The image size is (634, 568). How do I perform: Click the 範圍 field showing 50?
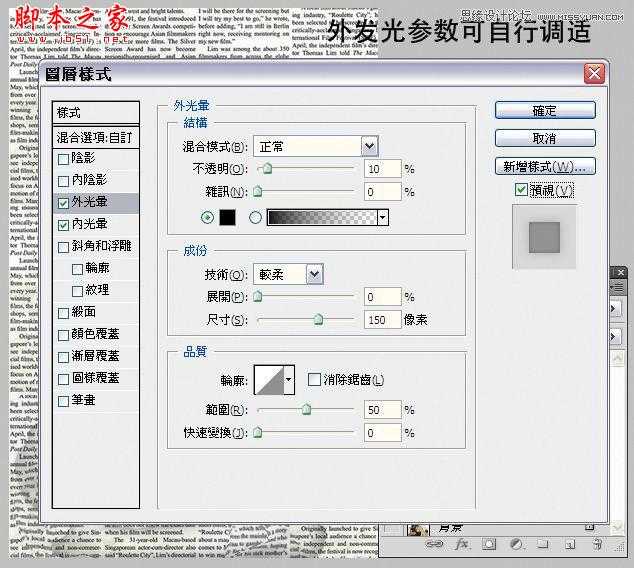(383, 410)
